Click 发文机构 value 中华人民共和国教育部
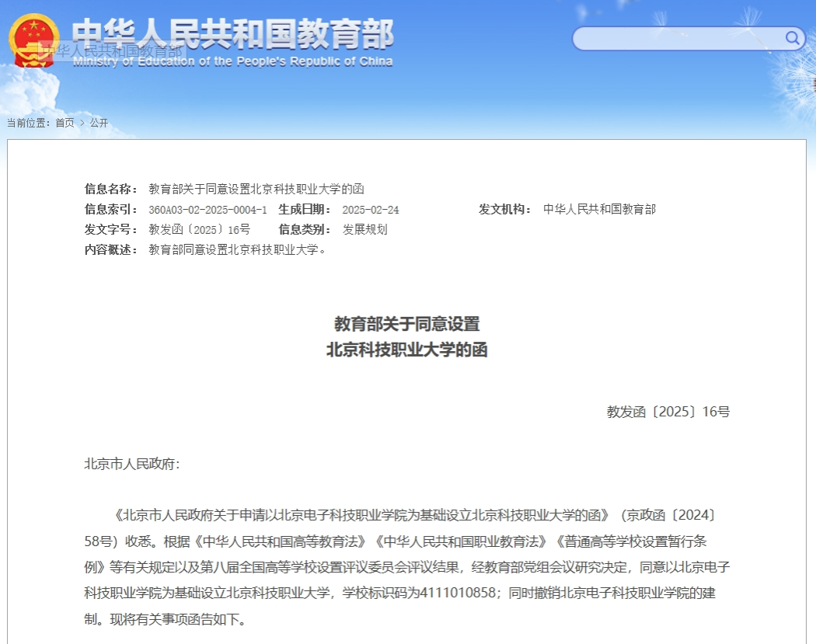Viewport: 816px width, 644px height. 599,209
